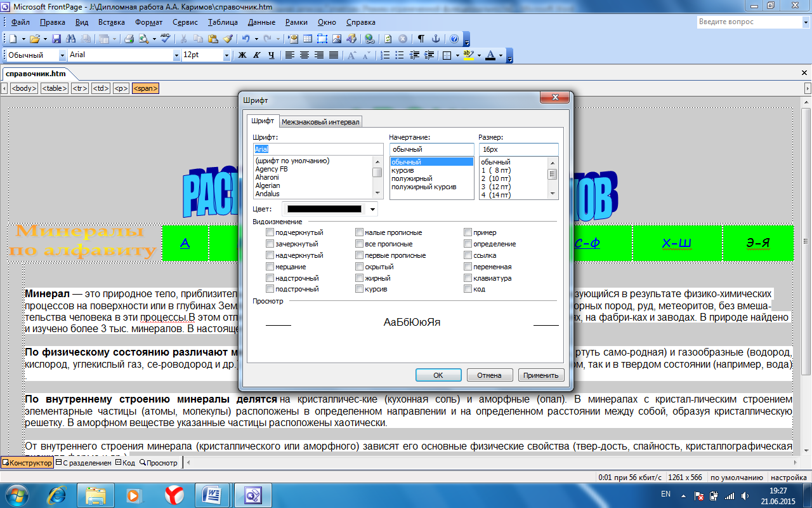The image size is (812, 508).
Task: Check the малые прописные checkbox
Action: [360, 232]
